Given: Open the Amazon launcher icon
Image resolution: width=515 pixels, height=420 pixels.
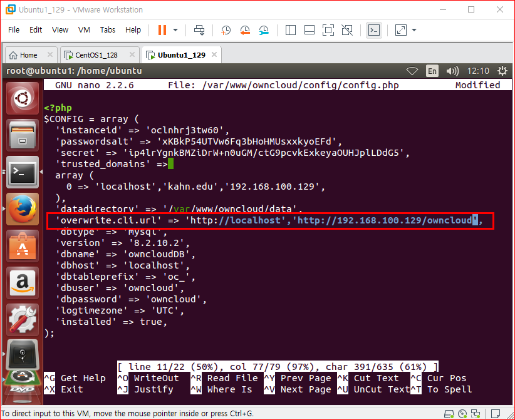Looking at the screenshot, I should click(23, 283).
